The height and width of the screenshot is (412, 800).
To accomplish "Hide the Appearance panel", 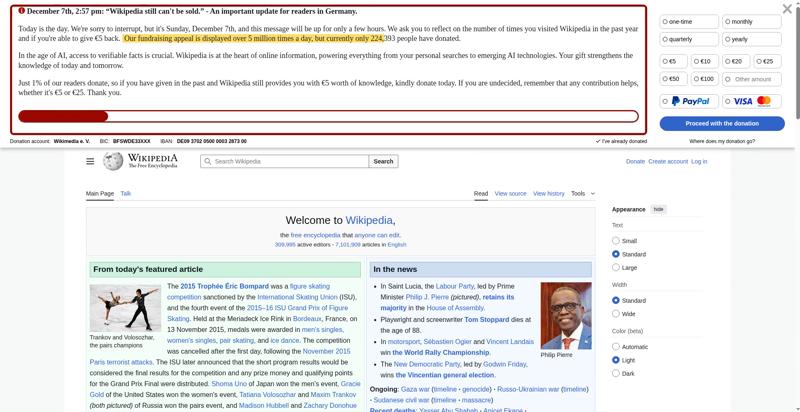I will (x=658, y=209).
